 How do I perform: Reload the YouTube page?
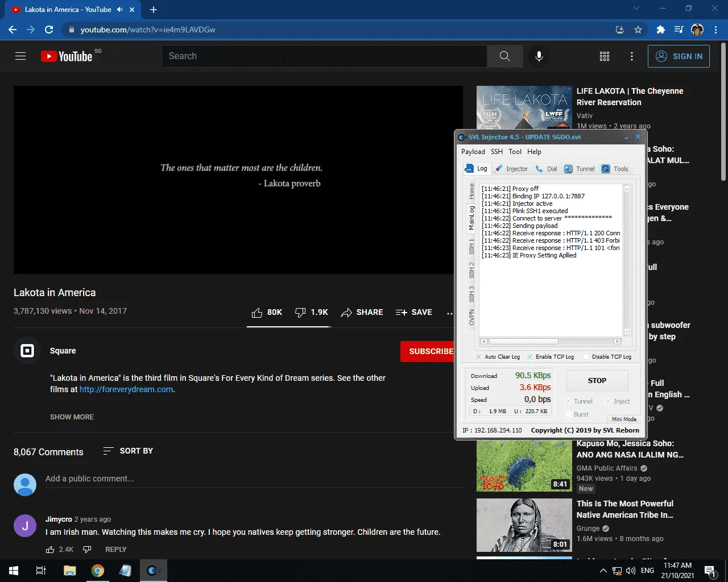[x=49, y=30]
